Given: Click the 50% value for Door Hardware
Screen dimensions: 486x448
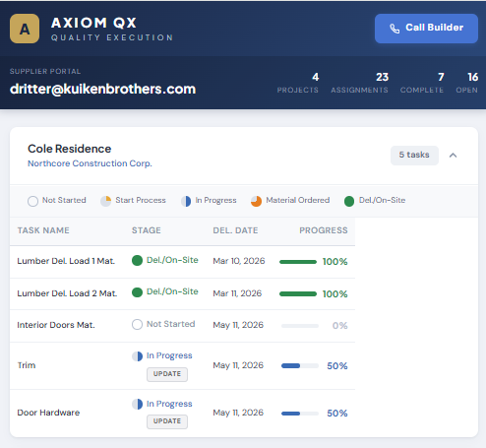Looking at the screenshot, I should 337,414.
